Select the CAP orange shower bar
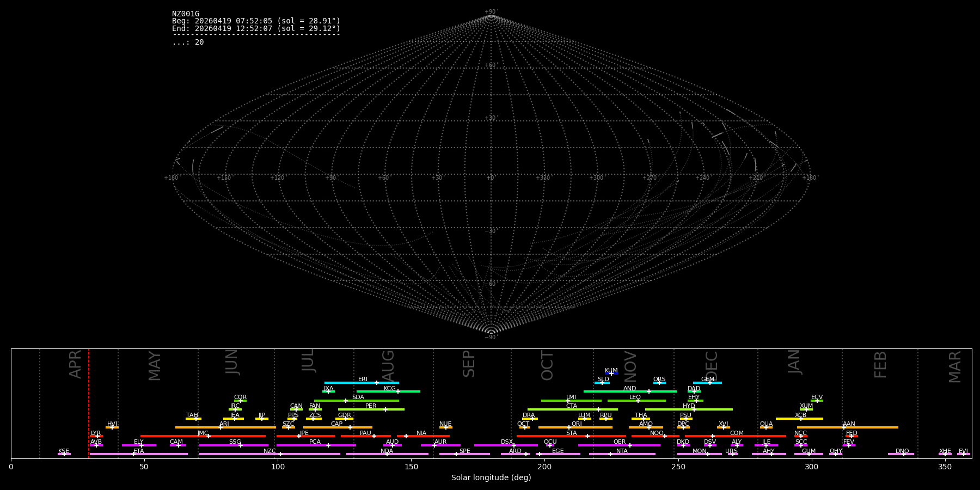Screen dimensions: 980x490 338,427
